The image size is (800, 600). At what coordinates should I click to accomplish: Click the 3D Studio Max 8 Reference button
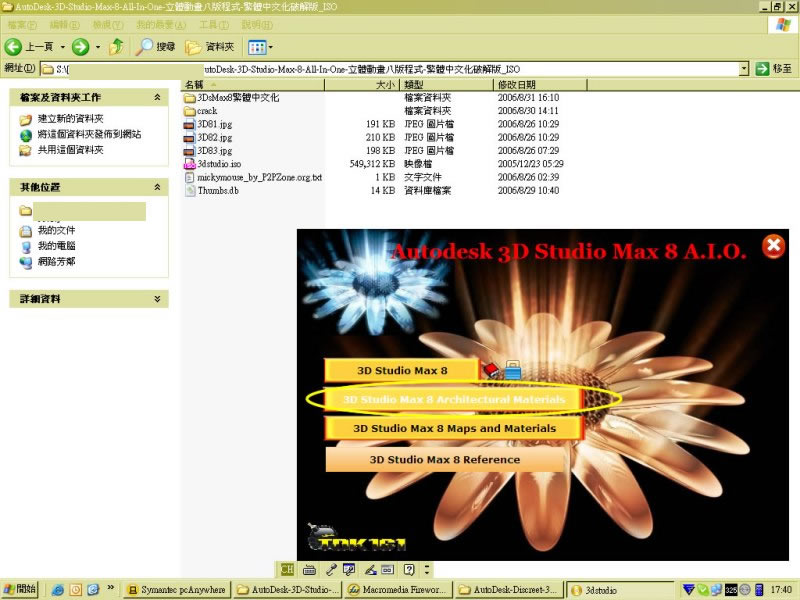pyautogui.click(x=444, y=459)
